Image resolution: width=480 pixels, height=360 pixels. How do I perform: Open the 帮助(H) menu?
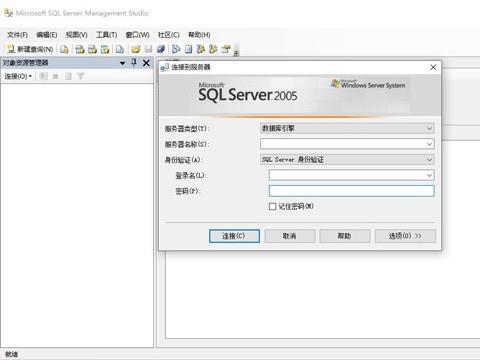point(199,35)
